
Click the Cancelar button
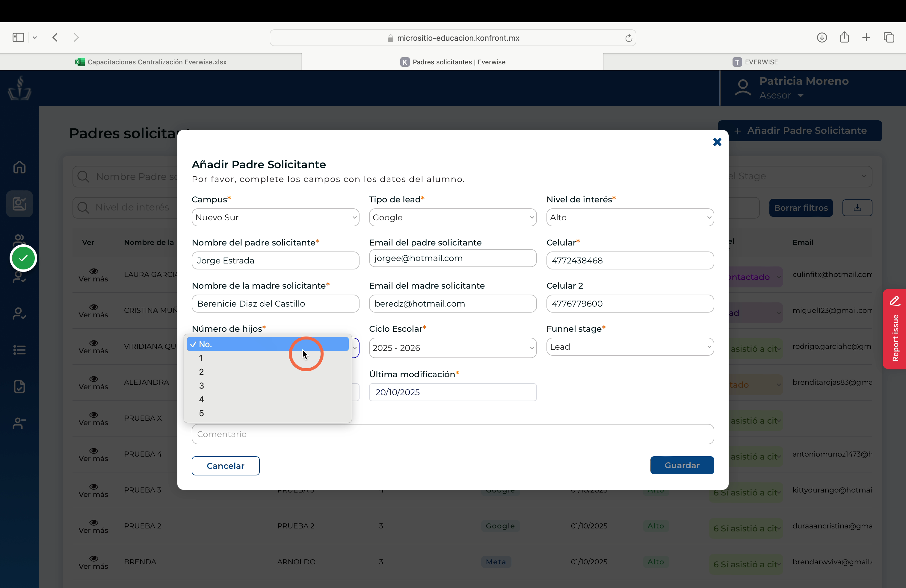(x=225, y=466)
